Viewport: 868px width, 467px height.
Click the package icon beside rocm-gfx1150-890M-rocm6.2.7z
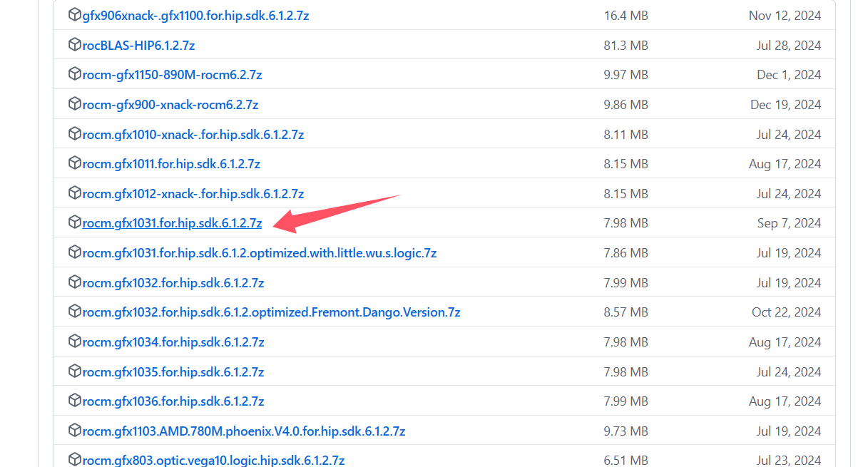[x=74, y=74]
